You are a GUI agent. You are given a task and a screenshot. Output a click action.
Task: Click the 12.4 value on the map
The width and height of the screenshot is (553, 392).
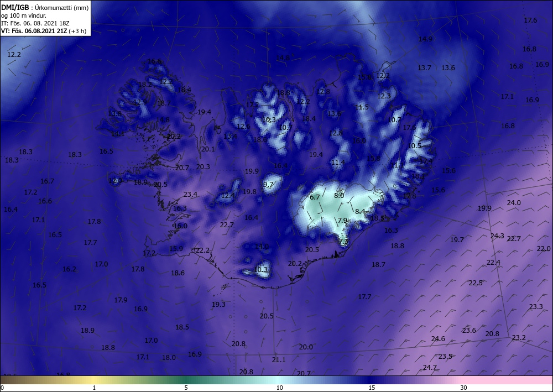[228, 196]
